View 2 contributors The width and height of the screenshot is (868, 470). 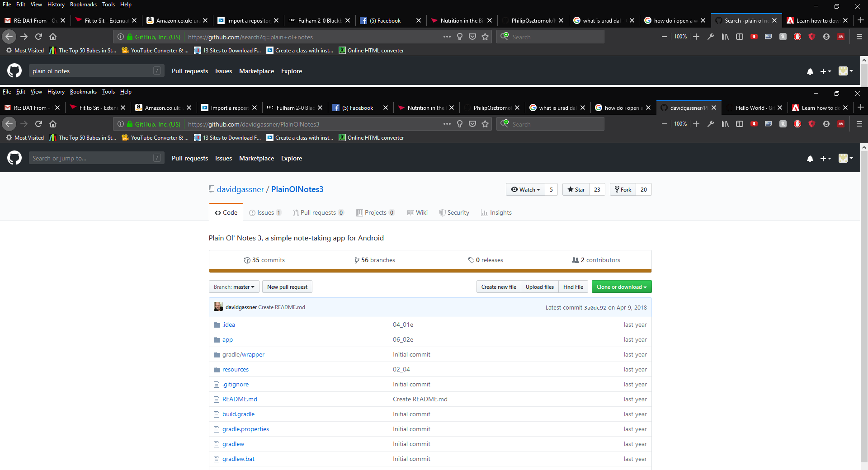596,260
